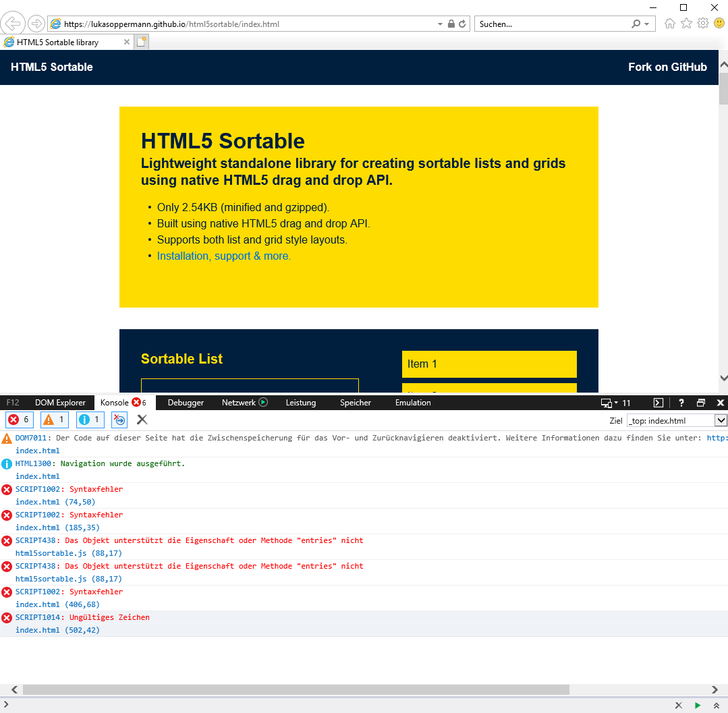
Task: Click the search magnifier icon
Action: [636, 24]
